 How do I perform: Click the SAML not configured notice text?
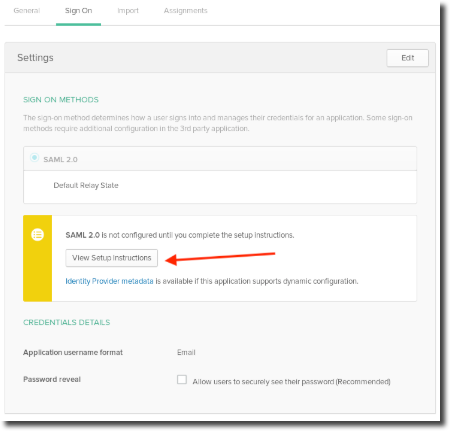coord(180,235)
